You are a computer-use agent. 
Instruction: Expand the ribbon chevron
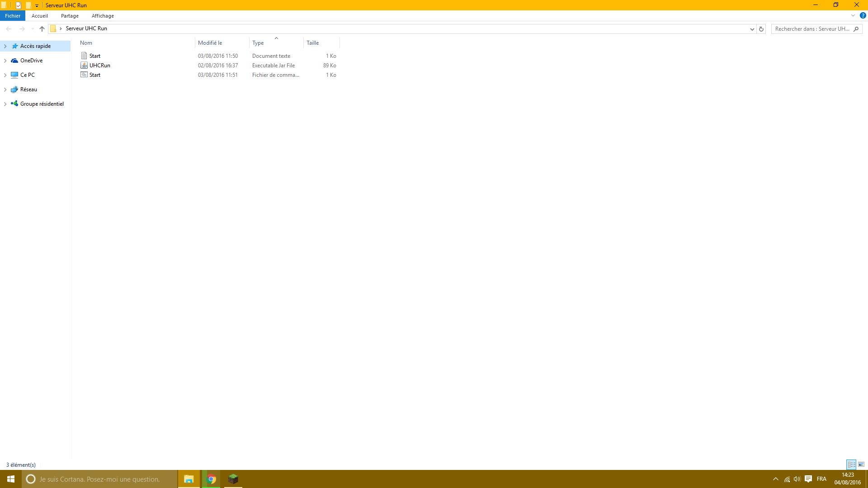[x=853, y=15]
